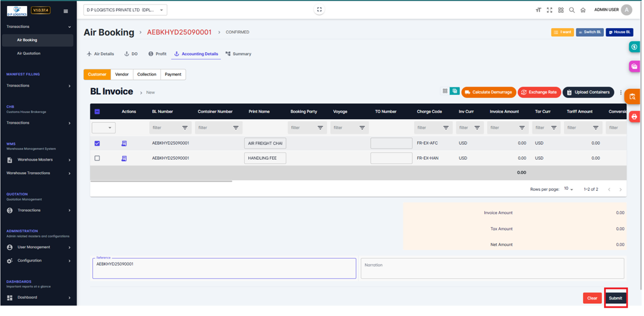Open the Profit tab
This screenshot has height=316, width=644.
157,54
